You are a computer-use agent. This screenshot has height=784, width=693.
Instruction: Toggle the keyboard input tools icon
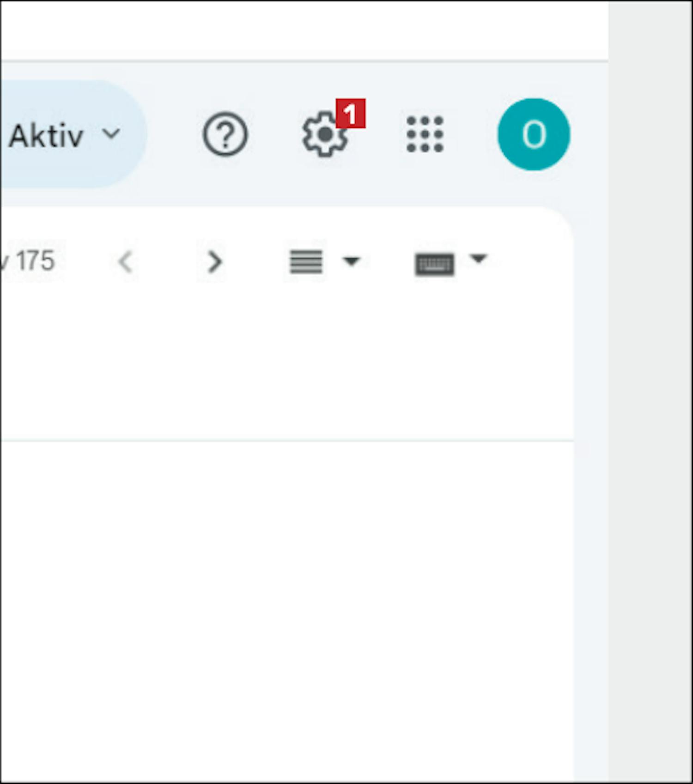[x=434, y=264]
